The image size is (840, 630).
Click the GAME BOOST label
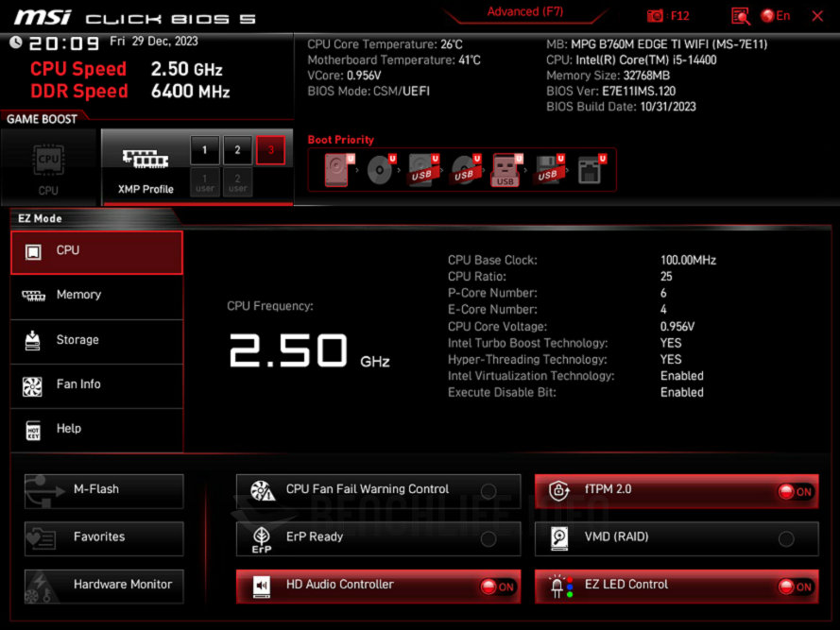(42, 119)
